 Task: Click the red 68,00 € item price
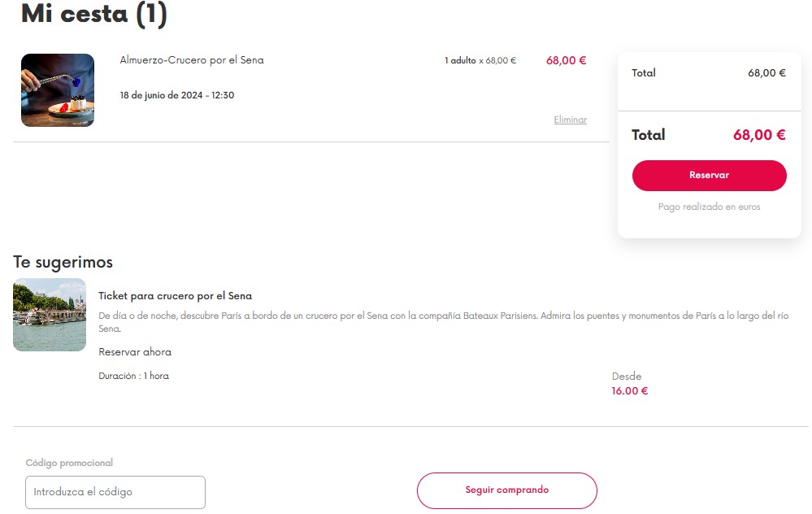click(566, 60)
